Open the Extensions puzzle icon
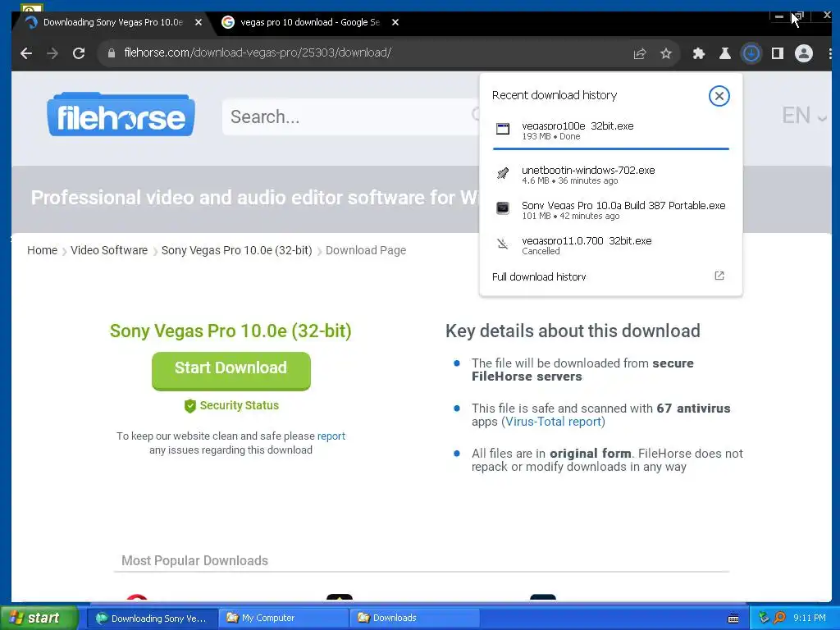The image size is (840, 630). pos(699,53)
